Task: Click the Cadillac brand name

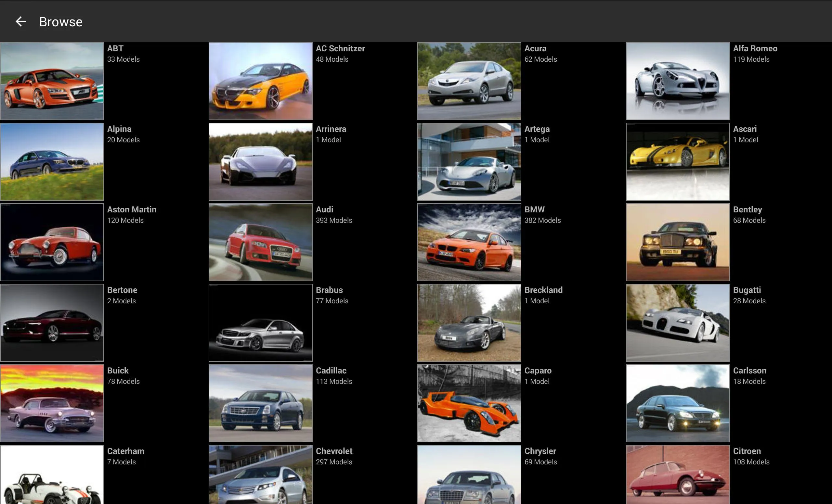Action: [x=331, y=371]
